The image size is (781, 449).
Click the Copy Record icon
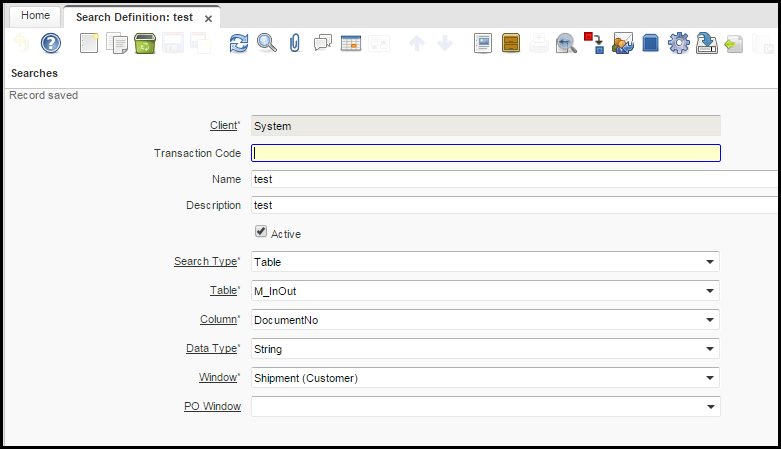117,43
